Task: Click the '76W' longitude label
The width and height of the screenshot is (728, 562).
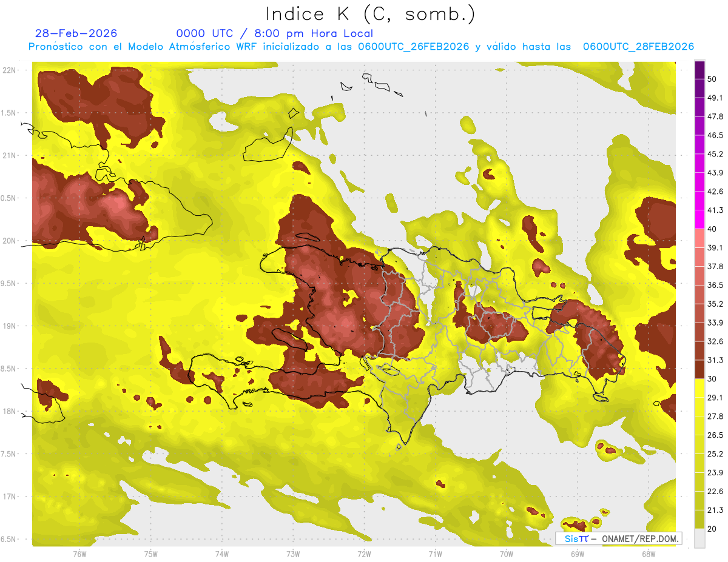Action: 79,554
